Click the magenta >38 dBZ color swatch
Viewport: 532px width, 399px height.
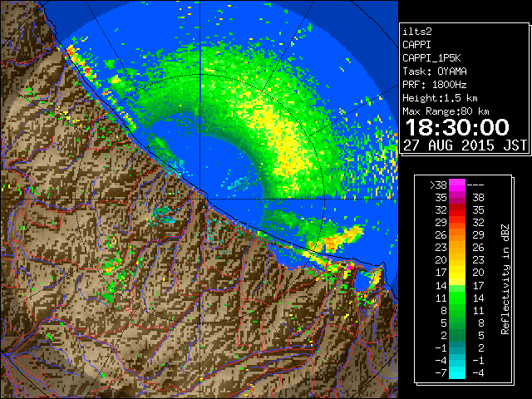[x=457, y=185]
